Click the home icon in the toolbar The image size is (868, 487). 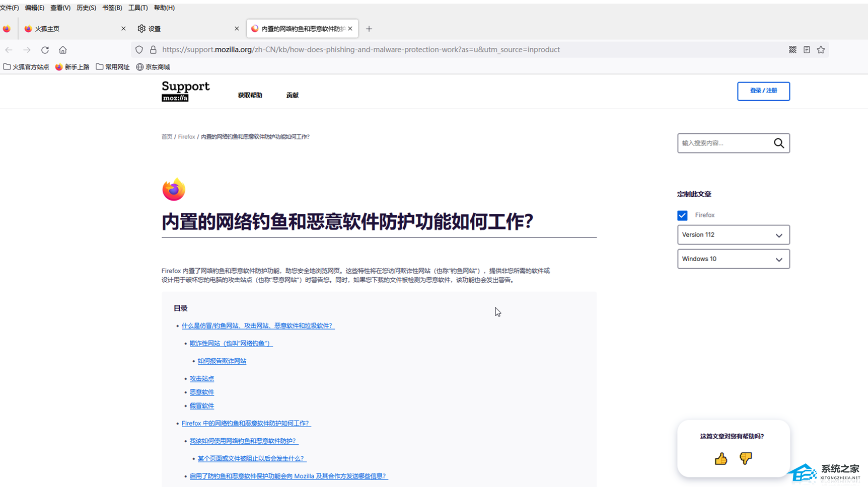62,50
